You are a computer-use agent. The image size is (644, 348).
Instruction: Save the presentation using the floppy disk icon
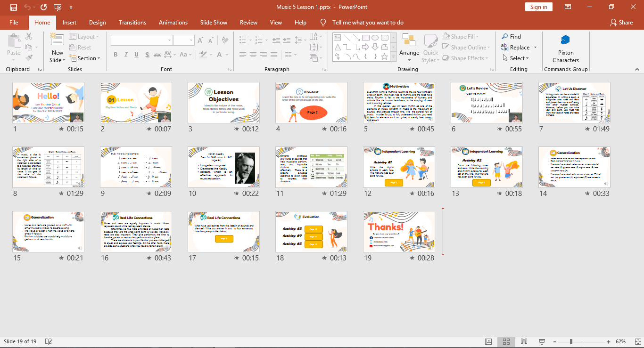tap(13, 7)
